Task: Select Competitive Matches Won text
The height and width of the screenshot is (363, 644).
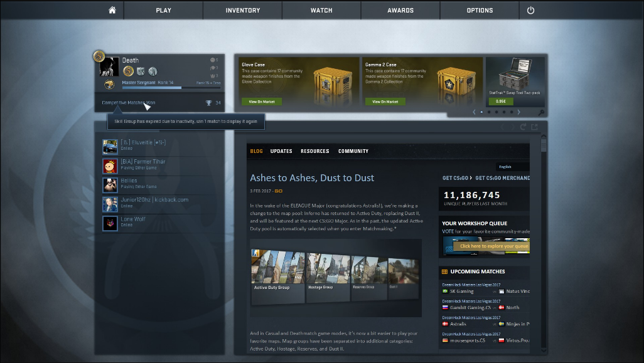Action: (129, 103)
